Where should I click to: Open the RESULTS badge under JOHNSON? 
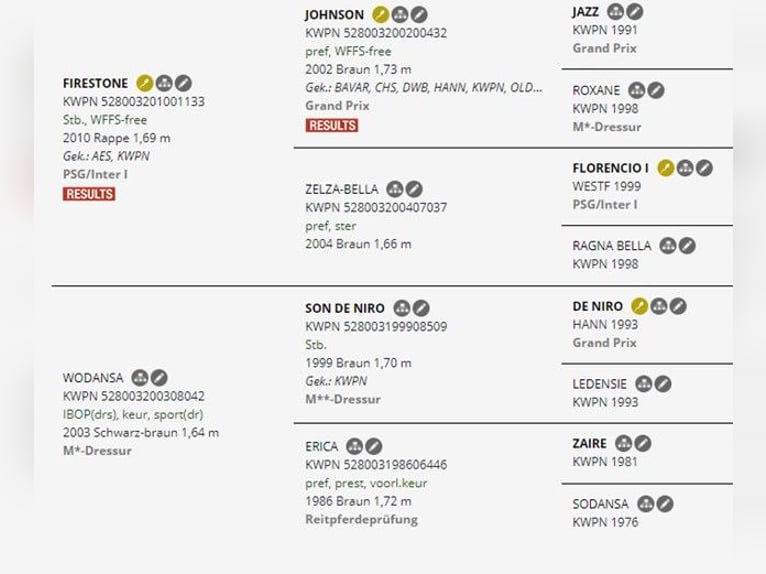[x=332, y=126]
